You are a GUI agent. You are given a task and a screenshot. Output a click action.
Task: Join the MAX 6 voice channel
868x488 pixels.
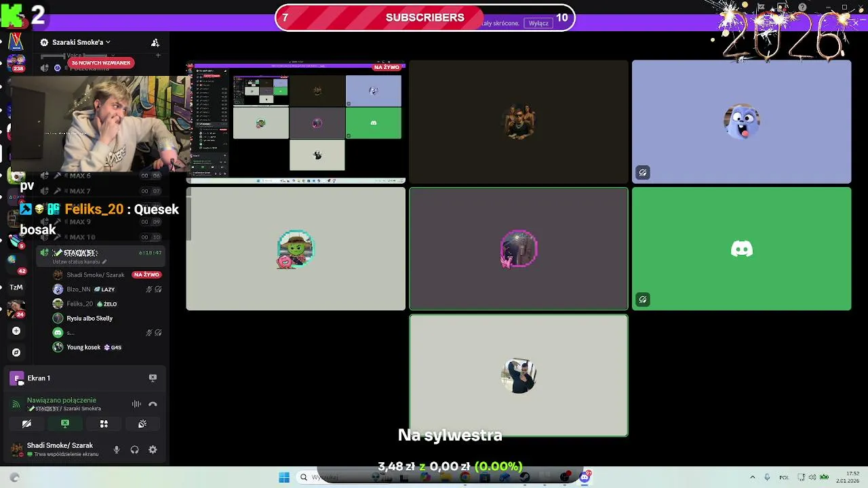click(x=102, y=176)
